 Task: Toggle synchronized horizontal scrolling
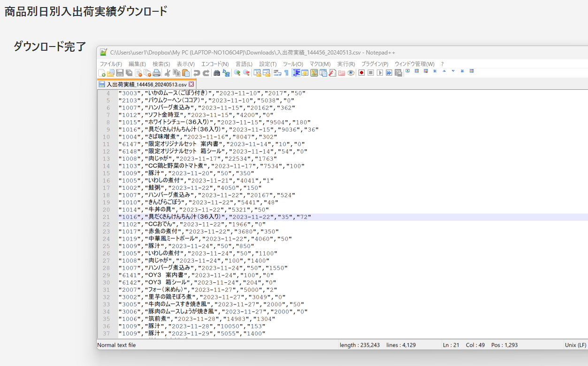click(x=266, y=73)
